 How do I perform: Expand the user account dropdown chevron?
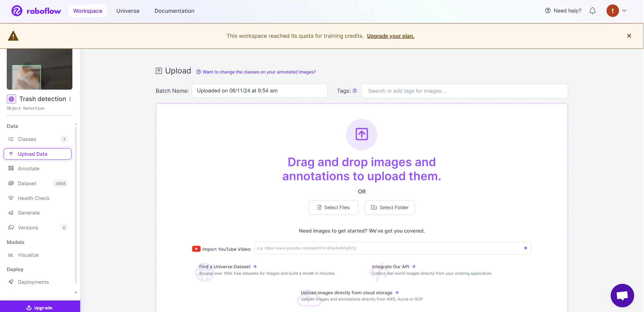click(624, 11)
